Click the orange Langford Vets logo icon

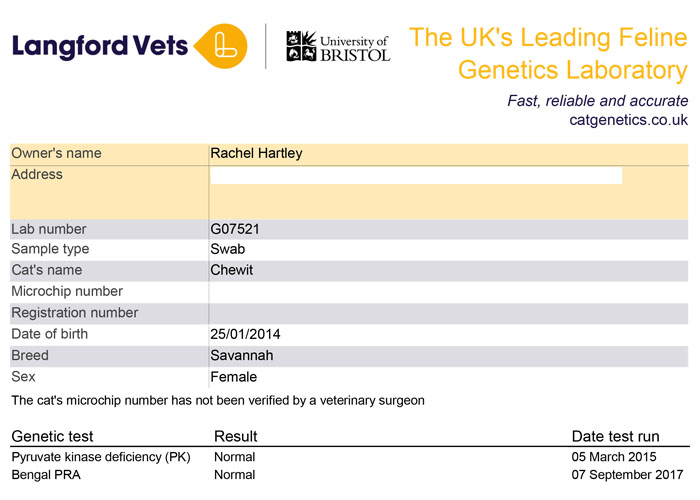tap(221, 46)
